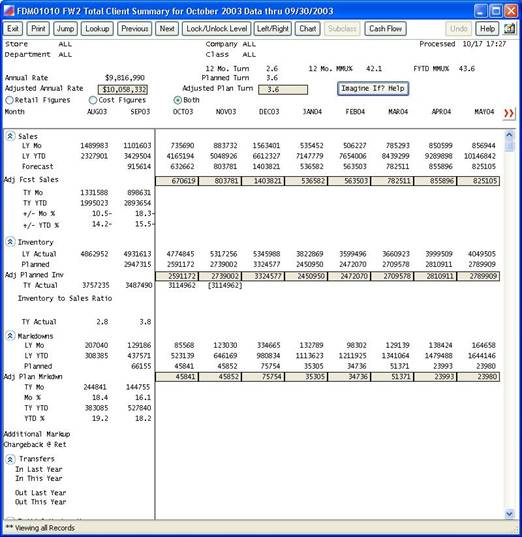Click bracketed [3114962] under NOV03

tap(225, 285)
